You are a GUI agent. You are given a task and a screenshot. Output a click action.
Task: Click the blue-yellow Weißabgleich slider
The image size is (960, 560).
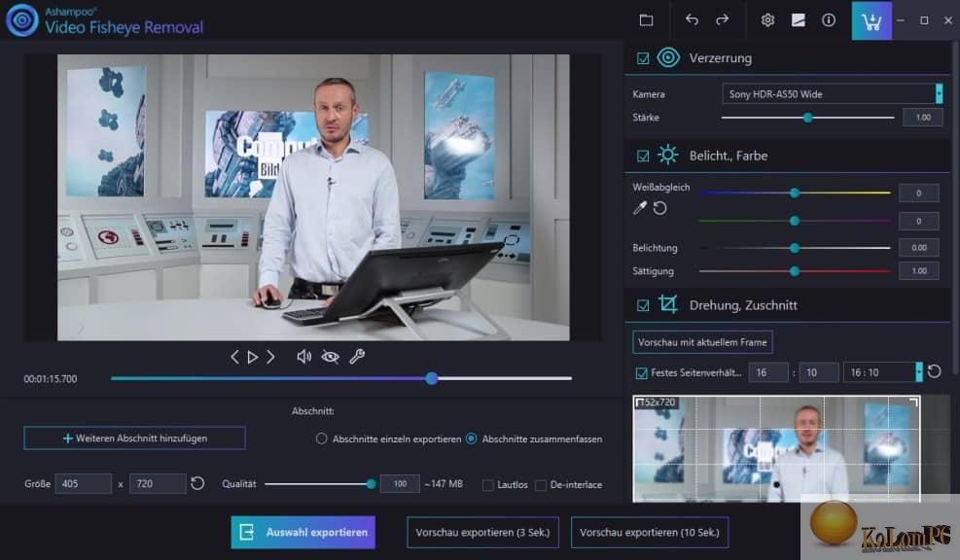click(x=795, y=192)
